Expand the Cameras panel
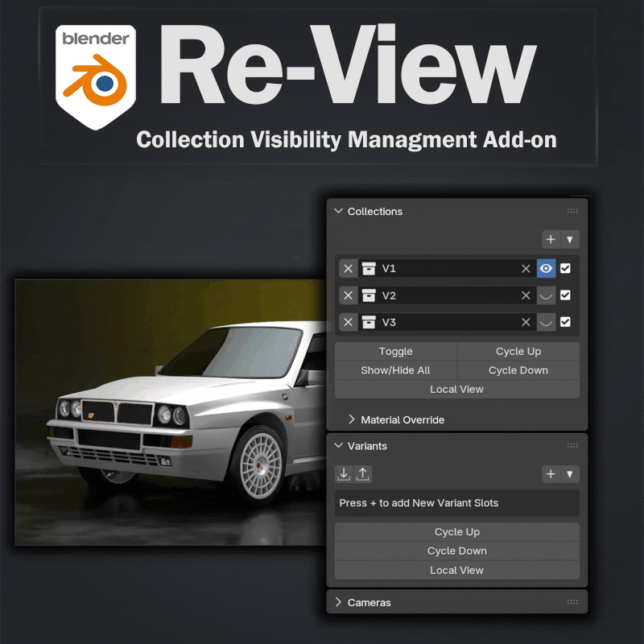 pos(338,602)
